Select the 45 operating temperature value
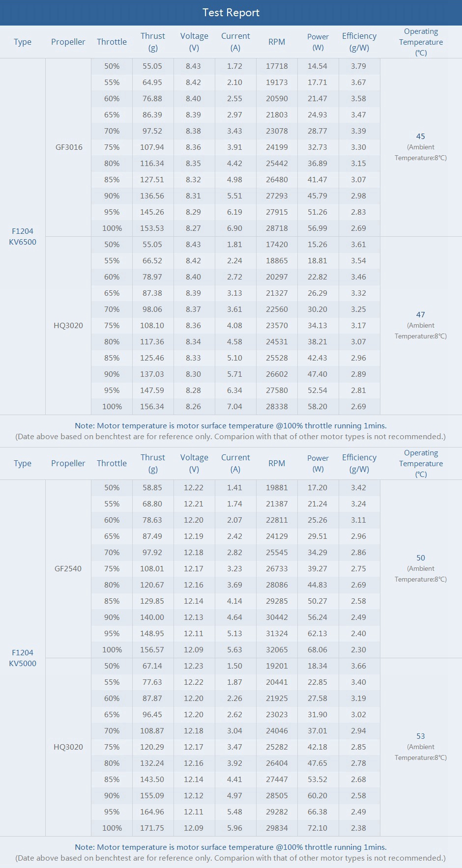 (421, 137)
